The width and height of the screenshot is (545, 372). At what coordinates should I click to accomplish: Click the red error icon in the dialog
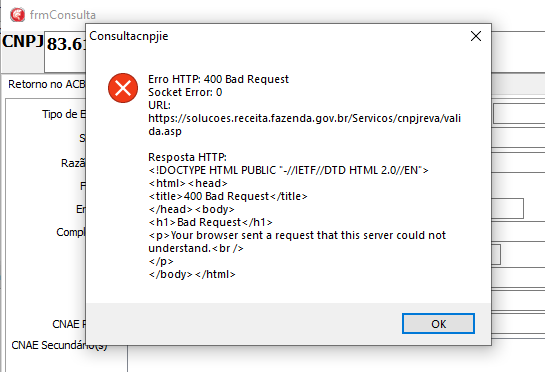pyautogui.click(x=123, y=88)
